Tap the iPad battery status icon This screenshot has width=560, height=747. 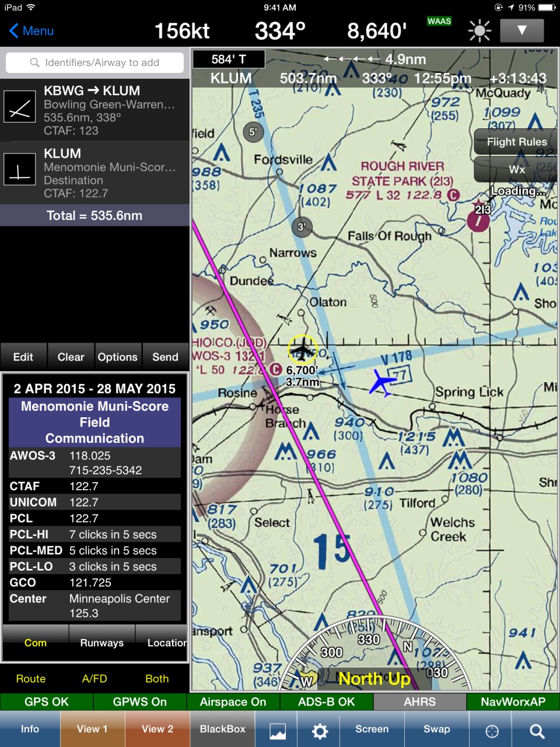(x=547, y=8)
